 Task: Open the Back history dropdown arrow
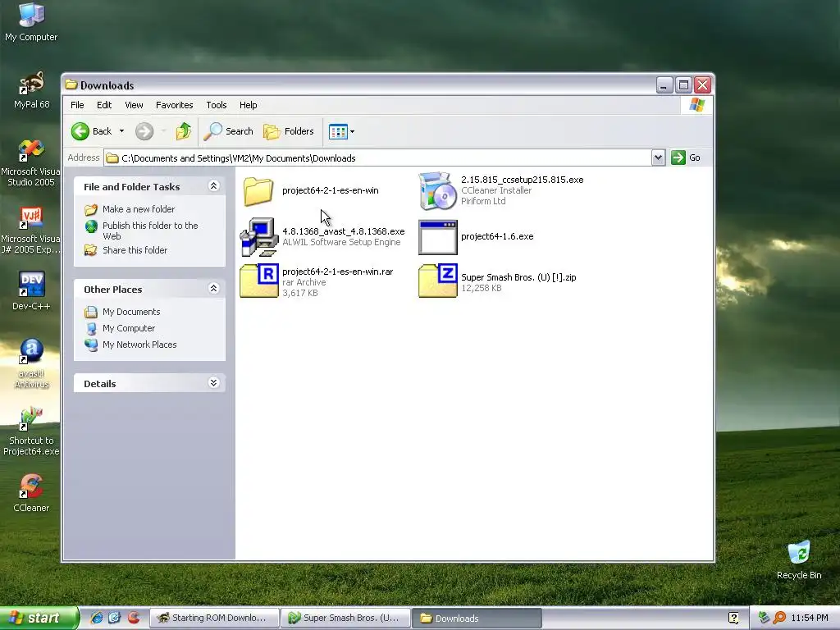tap(121, 131)
